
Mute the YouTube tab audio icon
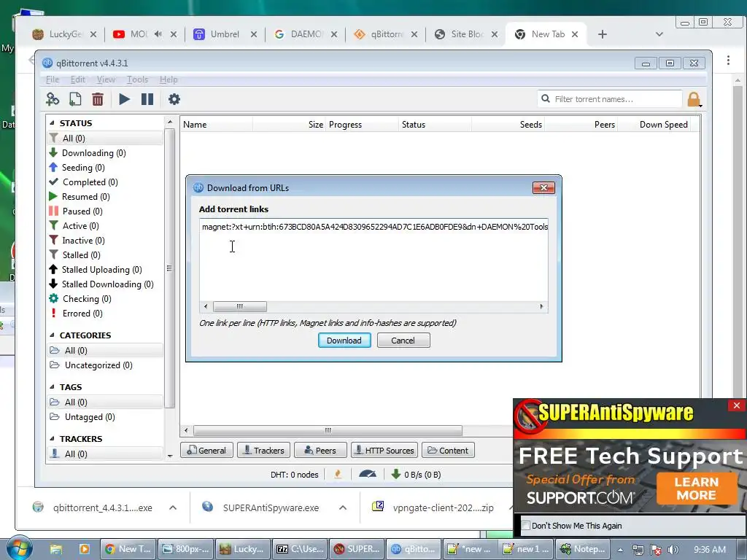158,34
